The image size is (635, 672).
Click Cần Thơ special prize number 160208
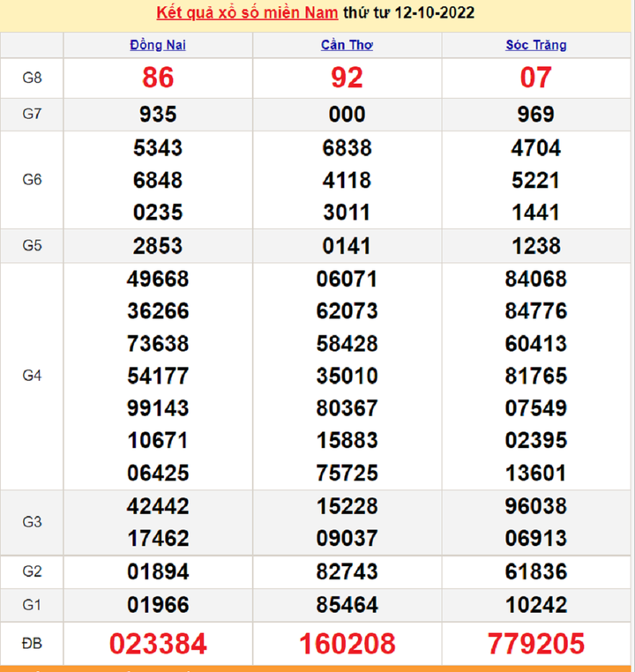[x=347, y=644]
